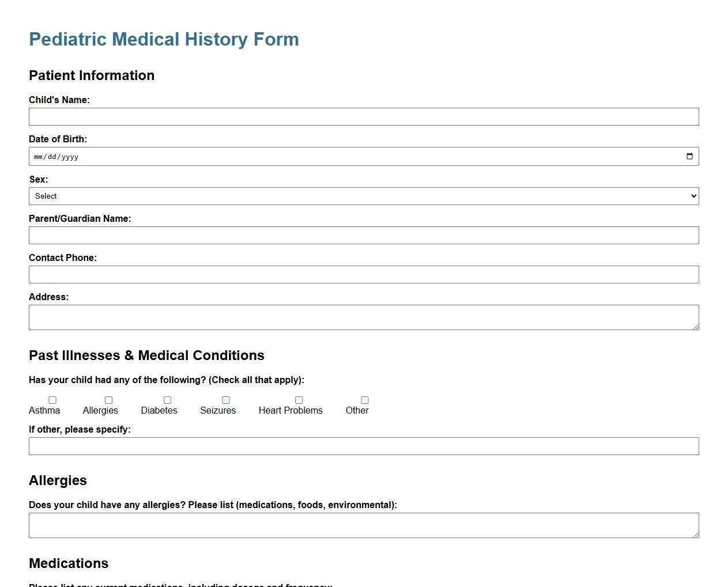This screenshot has height=587, width=728.
Task: Click the Allergies section heading
Action: (58, 480)
